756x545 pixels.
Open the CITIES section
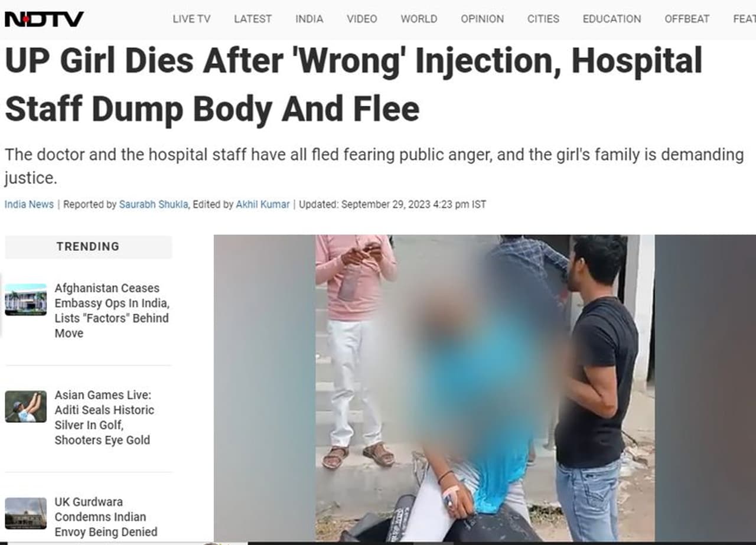coord(543,19)
